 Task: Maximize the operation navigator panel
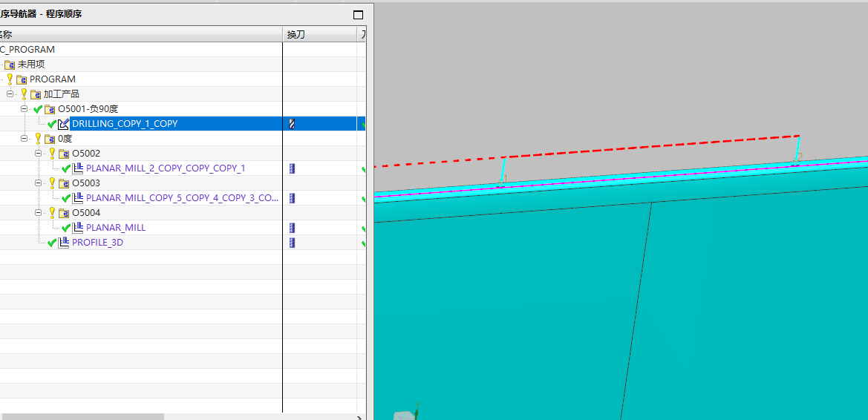click(358, 15)
